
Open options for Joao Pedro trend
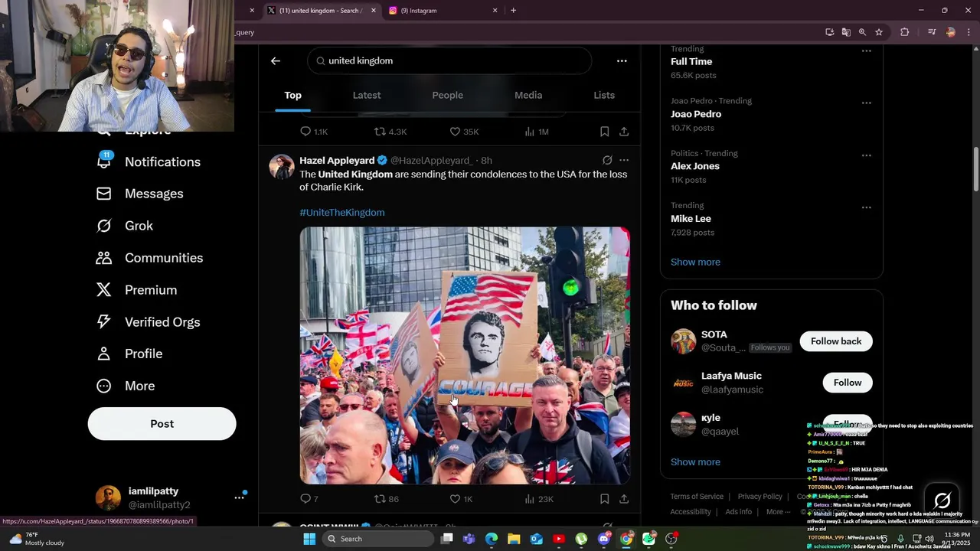coord(866,103)
